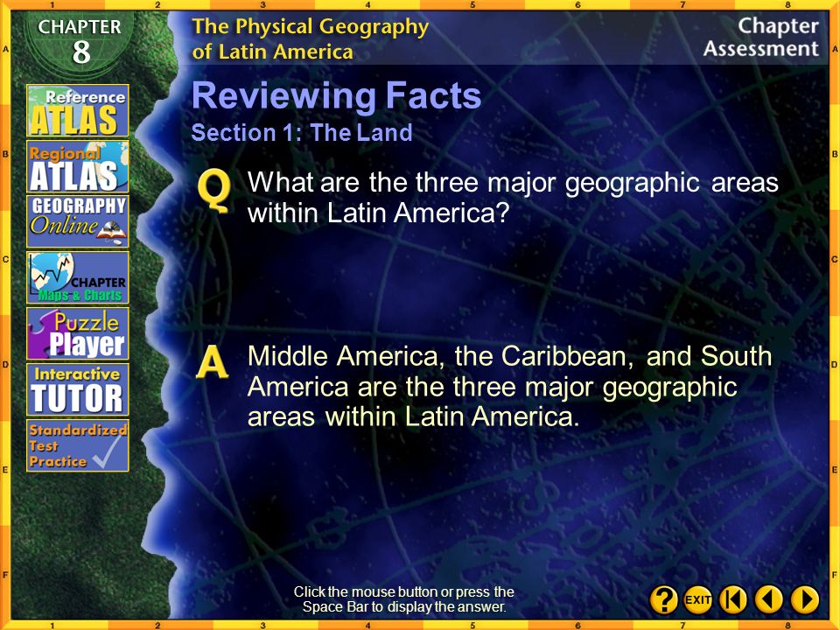
Task: Click the question text about geographic areas
Action: pos(513,197)
